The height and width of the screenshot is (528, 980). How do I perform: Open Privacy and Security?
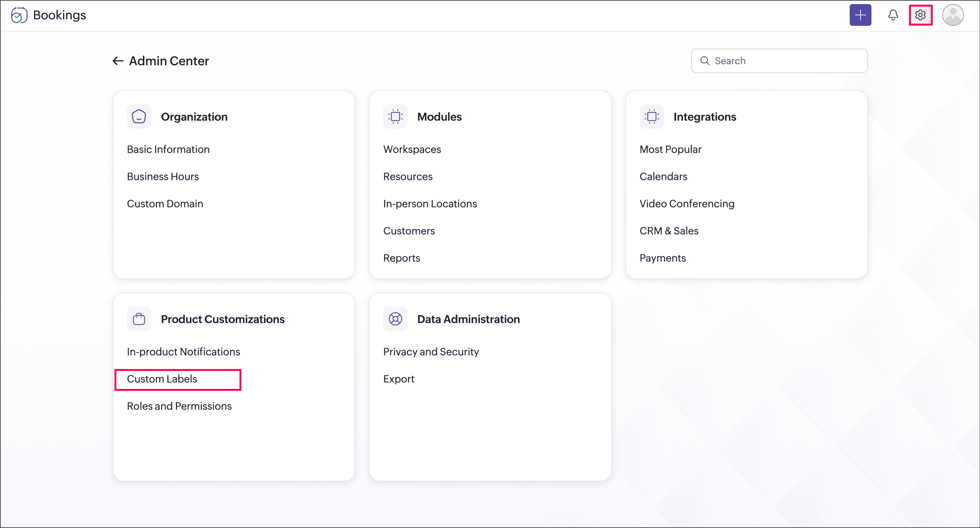(431, 352)
